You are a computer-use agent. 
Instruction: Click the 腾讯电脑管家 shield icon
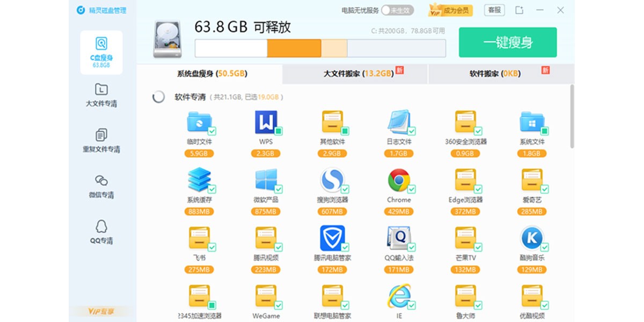[332, 238]
